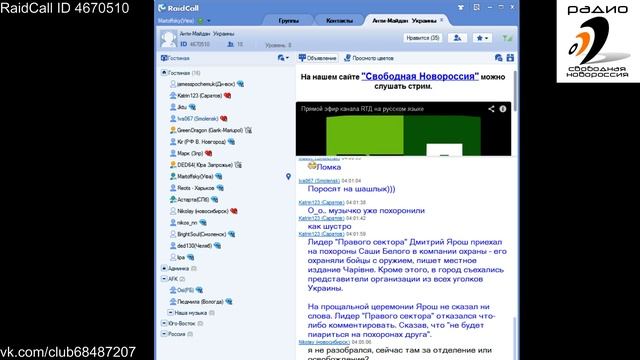Open the Просмотр цветов tab
This screenshot has height=360, width=640.
tap(369, 58)
